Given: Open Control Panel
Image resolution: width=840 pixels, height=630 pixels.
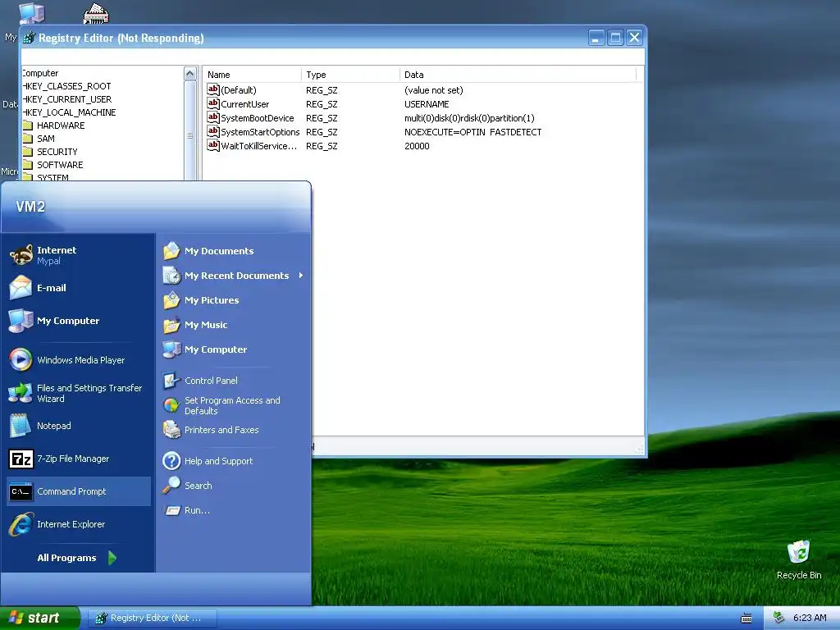Looking at the screenshot, I should coord(235,381).
